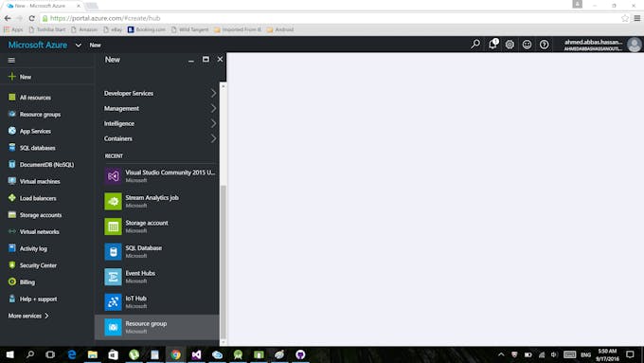The height and width of the screenshot is (363, 644).
Task: Open portal settings gear icon
Action: coord(510,45)
